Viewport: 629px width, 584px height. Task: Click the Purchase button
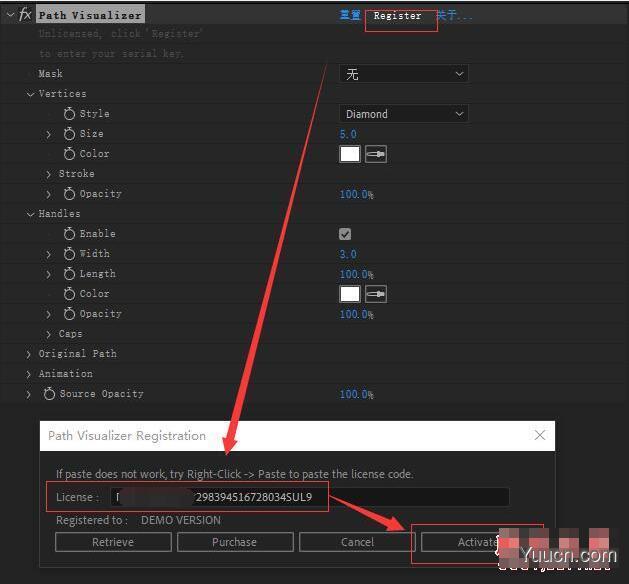[x=235, y=542]
